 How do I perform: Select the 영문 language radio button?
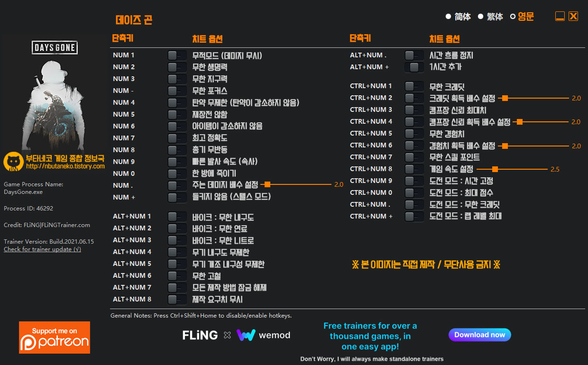(513, 17)
